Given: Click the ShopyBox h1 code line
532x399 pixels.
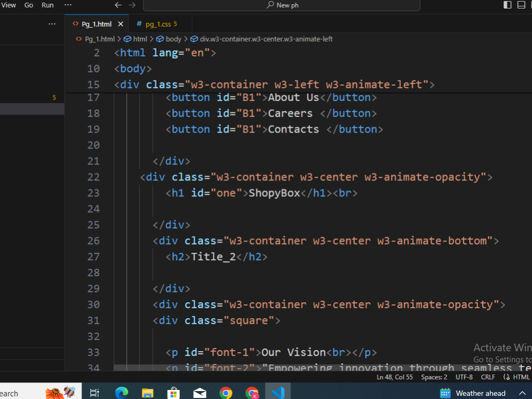Looking at the screenshot, I should 261,193.
